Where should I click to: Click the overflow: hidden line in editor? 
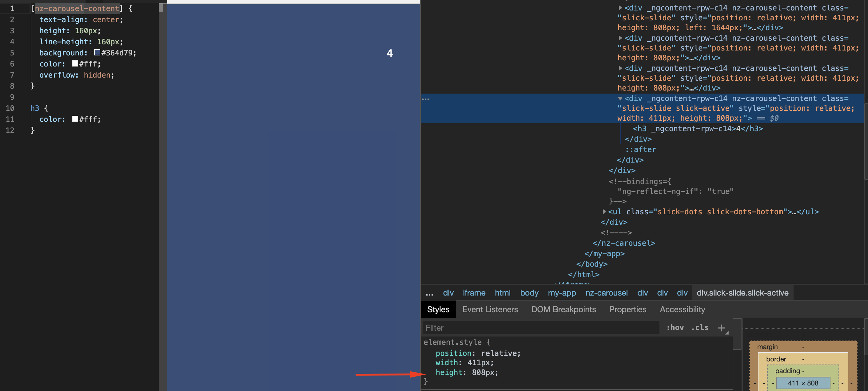pyautogui.click(x=77, y=75)
